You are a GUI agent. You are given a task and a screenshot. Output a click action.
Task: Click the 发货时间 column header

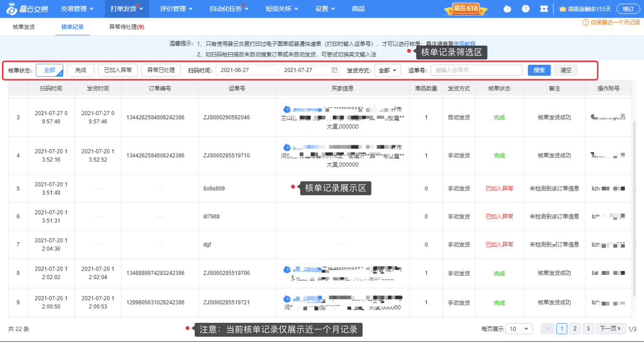tap(98, 88)
